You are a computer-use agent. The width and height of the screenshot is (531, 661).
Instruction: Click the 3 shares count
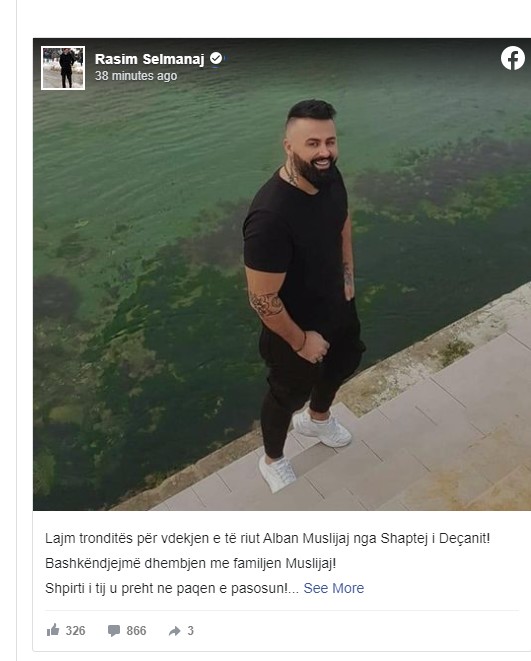pyautogui.click(x=190, y=631)
